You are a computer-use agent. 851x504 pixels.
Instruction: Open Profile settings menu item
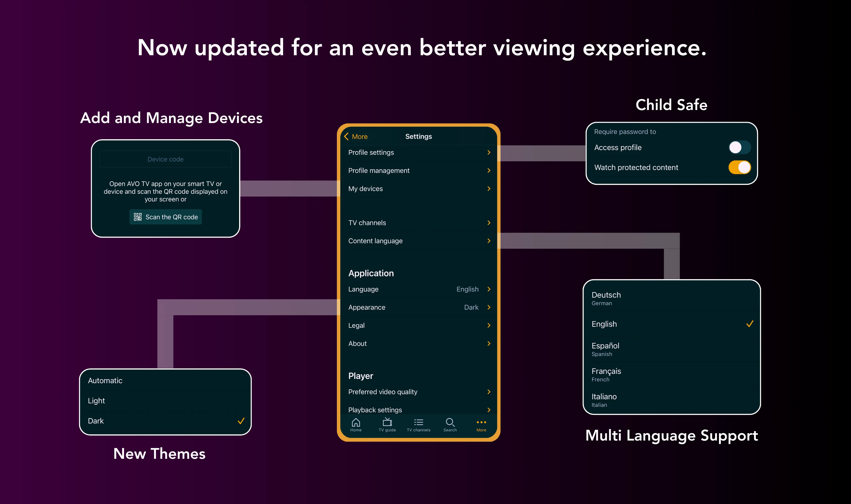click(418, 152)
